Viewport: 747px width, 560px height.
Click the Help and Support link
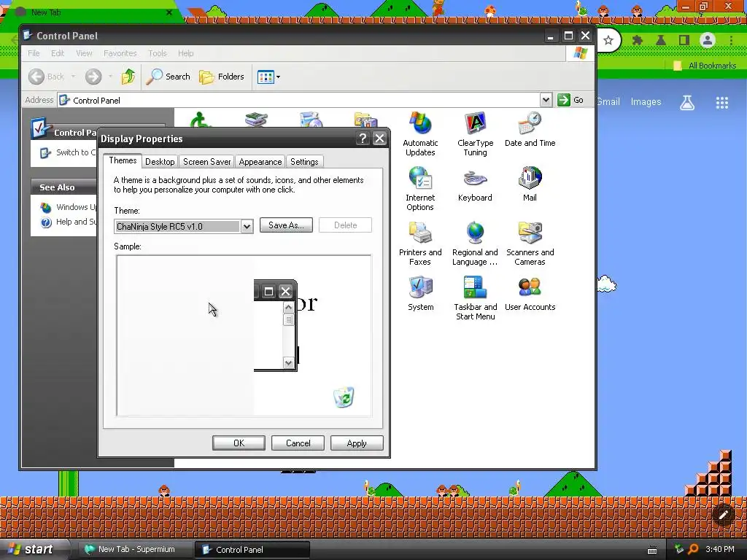69,222
